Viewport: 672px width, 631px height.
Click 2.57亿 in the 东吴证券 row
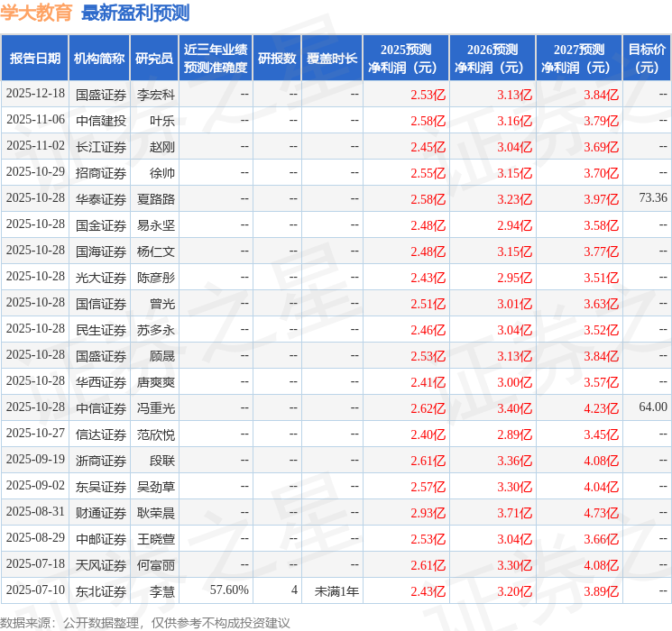428,487
